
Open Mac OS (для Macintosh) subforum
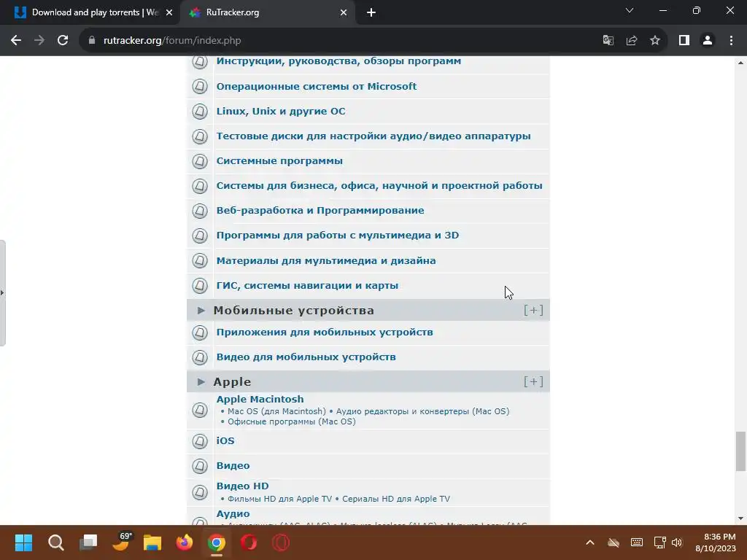(276, 411)
